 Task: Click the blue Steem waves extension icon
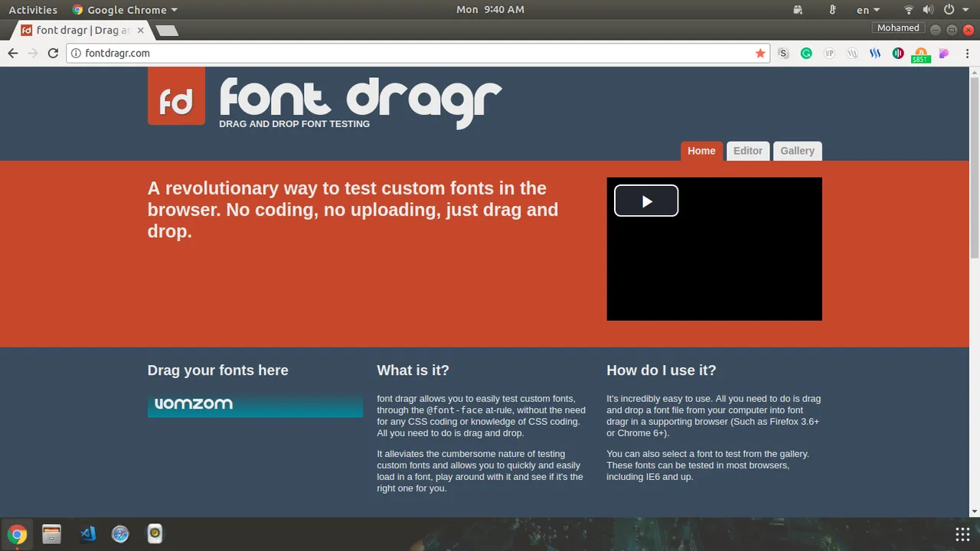[875, 54]
